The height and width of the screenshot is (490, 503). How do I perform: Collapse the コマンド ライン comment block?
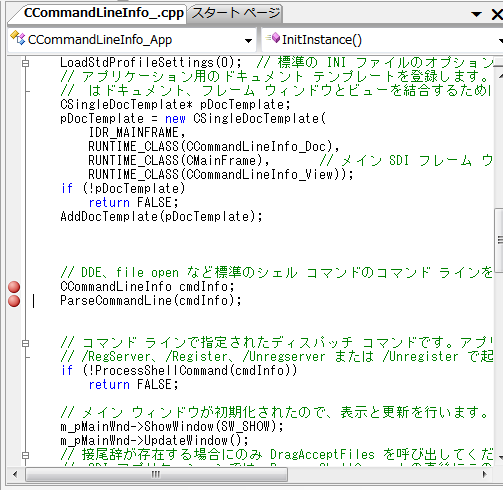(25, 343)
